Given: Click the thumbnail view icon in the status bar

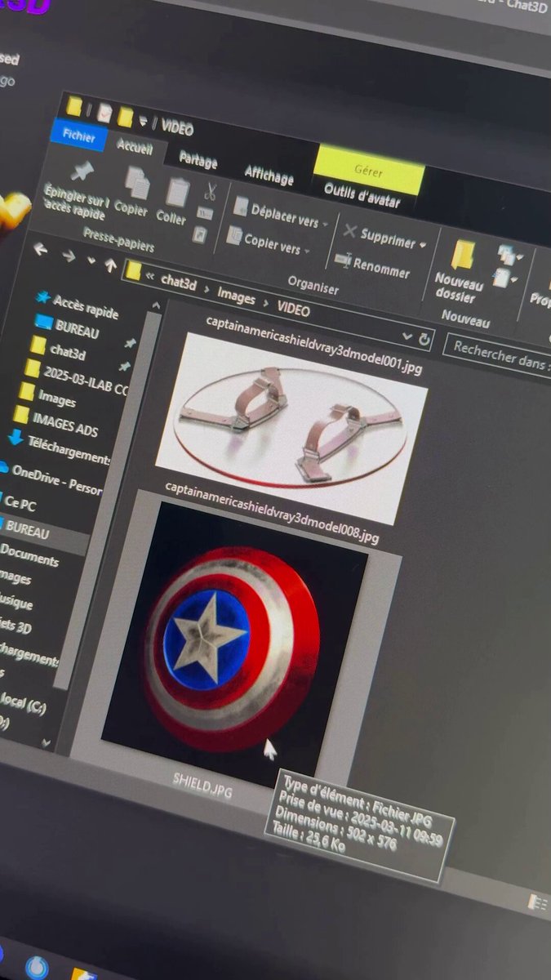Looking at the screenshot, I should coord(538,902).
